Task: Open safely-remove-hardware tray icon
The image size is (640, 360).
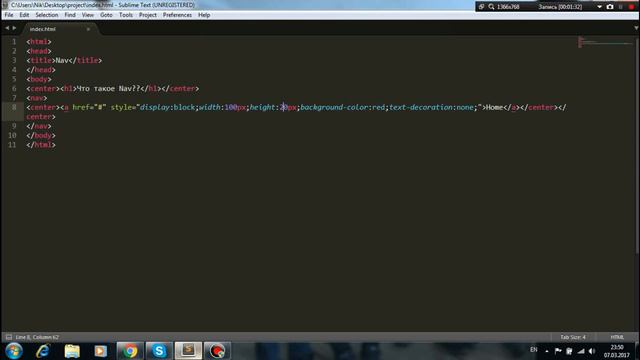Action: (x=569, y=351)
